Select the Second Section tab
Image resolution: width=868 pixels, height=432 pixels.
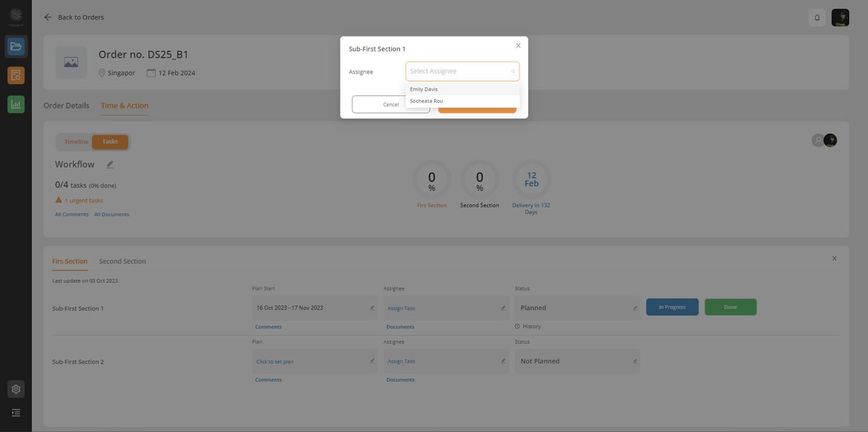123,261
